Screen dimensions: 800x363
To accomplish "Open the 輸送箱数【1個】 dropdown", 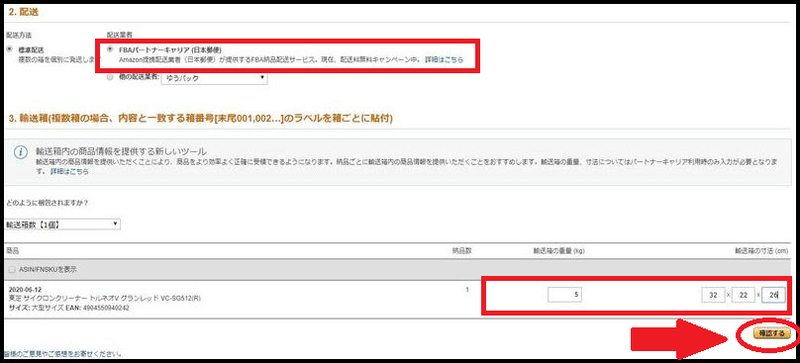I will click(x=63, y=225).
